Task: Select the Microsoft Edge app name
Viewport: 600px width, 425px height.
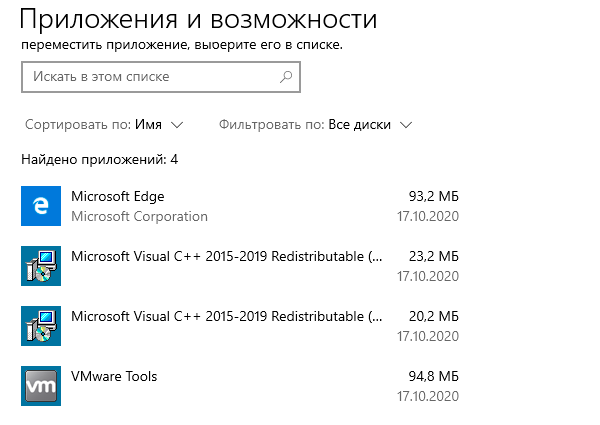Action: [118, 196]
